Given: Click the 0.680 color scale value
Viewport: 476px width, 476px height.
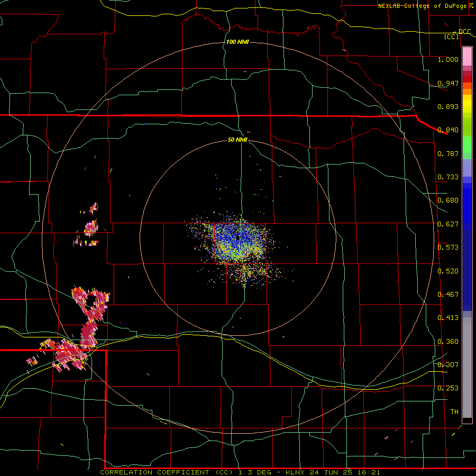Looking at the screenshot, I should click(448, 200).
